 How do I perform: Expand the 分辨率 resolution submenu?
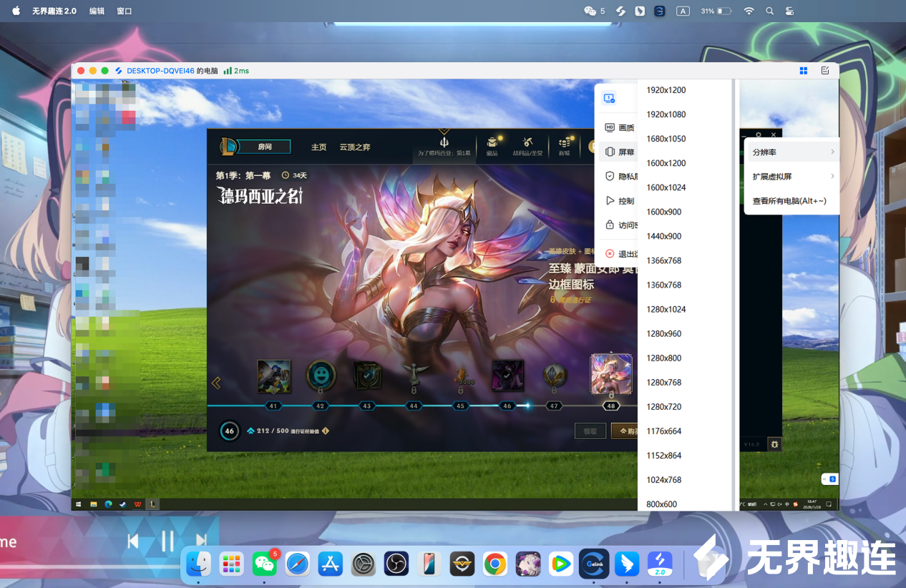[792, 152]
